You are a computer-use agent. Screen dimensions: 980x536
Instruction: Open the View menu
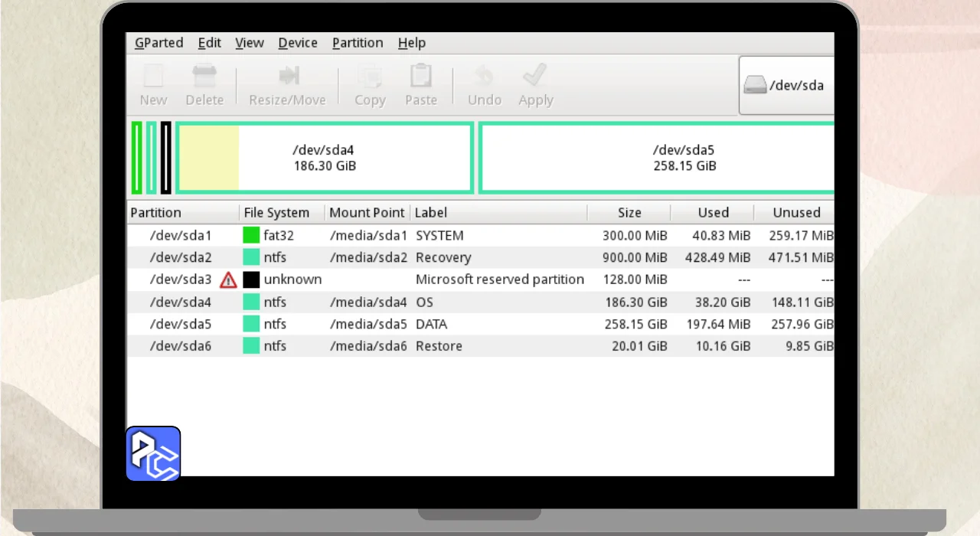tap(250, 43)
